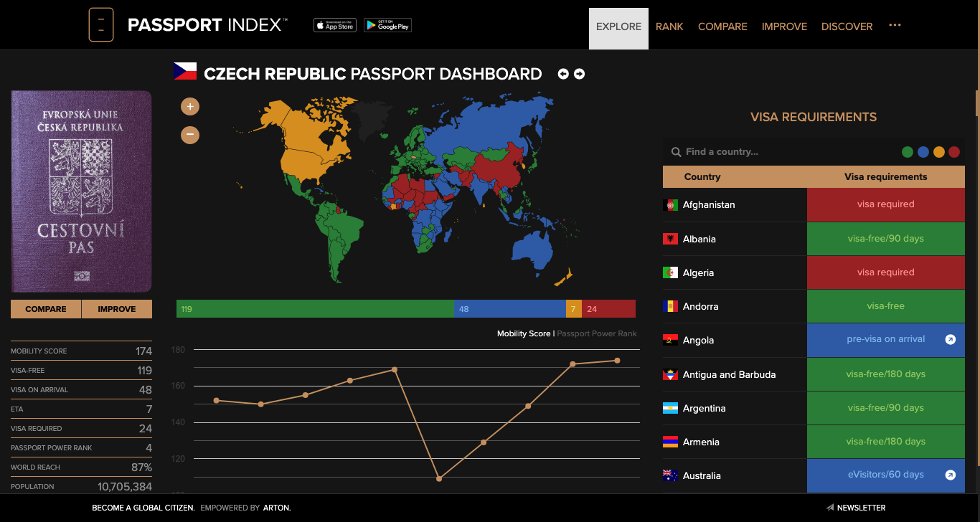Click the chart's last data point
980x522 pixels.
617,361
